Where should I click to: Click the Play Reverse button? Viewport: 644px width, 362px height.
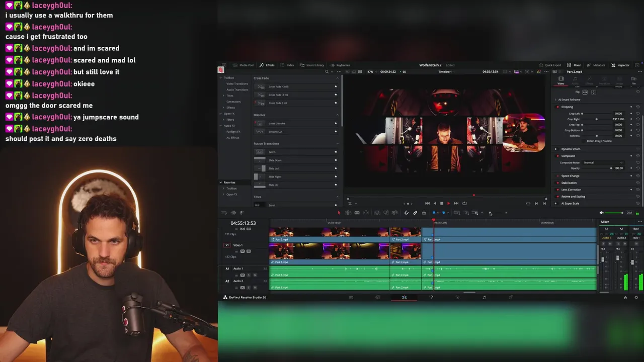click(435, 204)
